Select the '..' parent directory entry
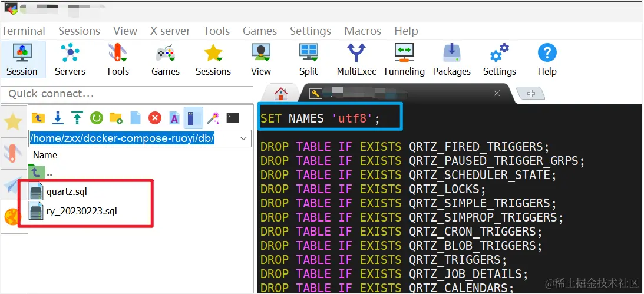 (41, 172)
